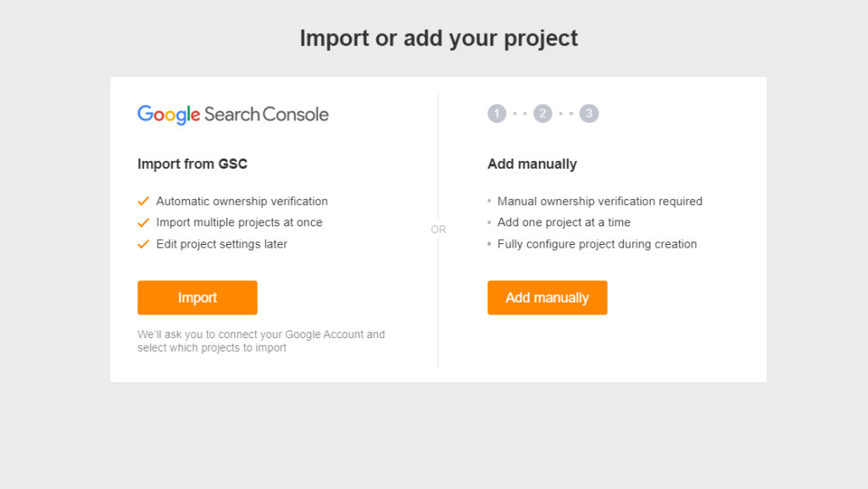The image size is (868, 489).
Task: Click the Add manually button
Action: coord(547,297)
